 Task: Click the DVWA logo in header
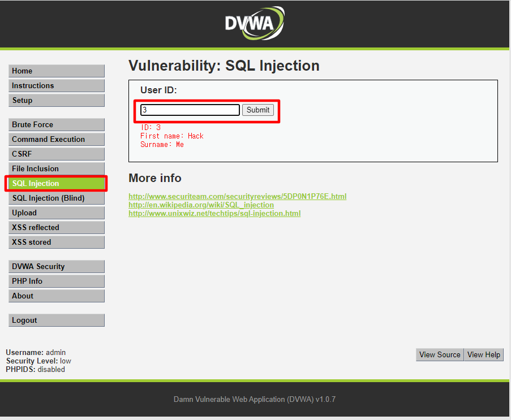coord(255,23)
